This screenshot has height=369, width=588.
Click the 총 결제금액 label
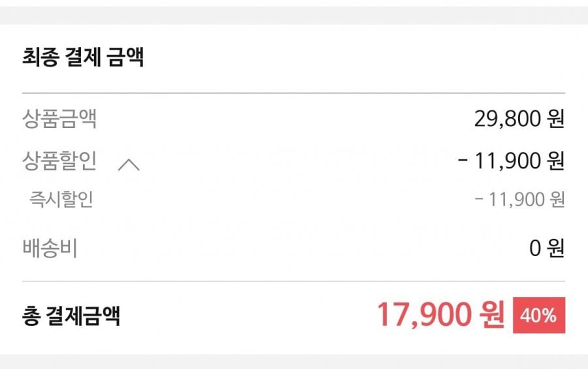(71, 317)
